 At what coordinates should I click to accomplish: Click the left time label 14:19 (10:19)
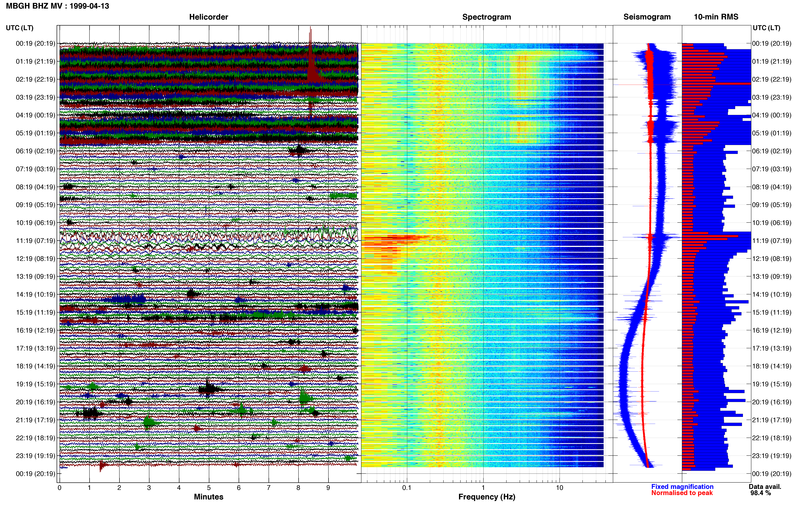(x=35, y=295)
